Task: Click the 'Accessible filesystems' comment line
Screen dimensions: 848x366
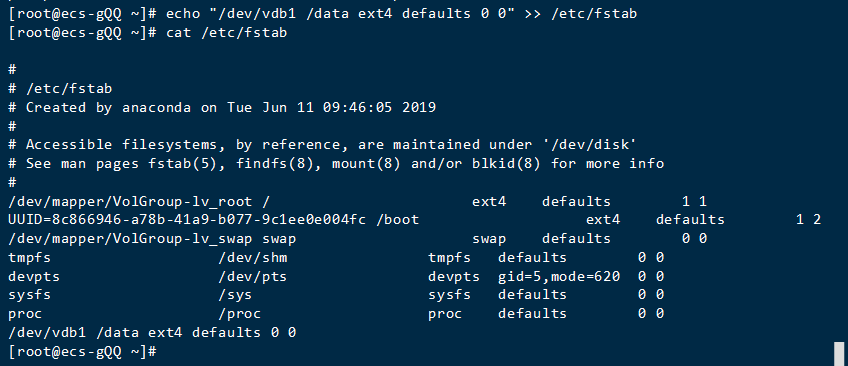Action: tap(322, 144)
